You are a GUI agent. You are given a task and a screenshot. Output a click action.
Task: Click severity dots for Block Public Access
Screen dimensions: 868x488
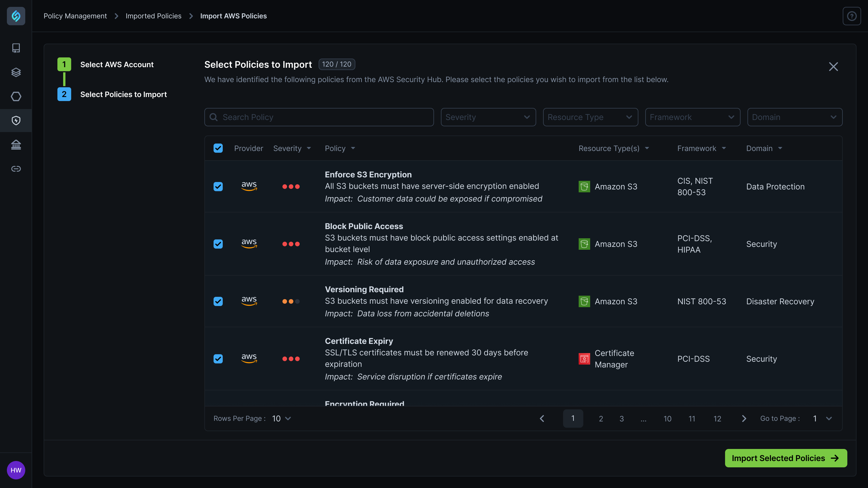coord(291,244)
